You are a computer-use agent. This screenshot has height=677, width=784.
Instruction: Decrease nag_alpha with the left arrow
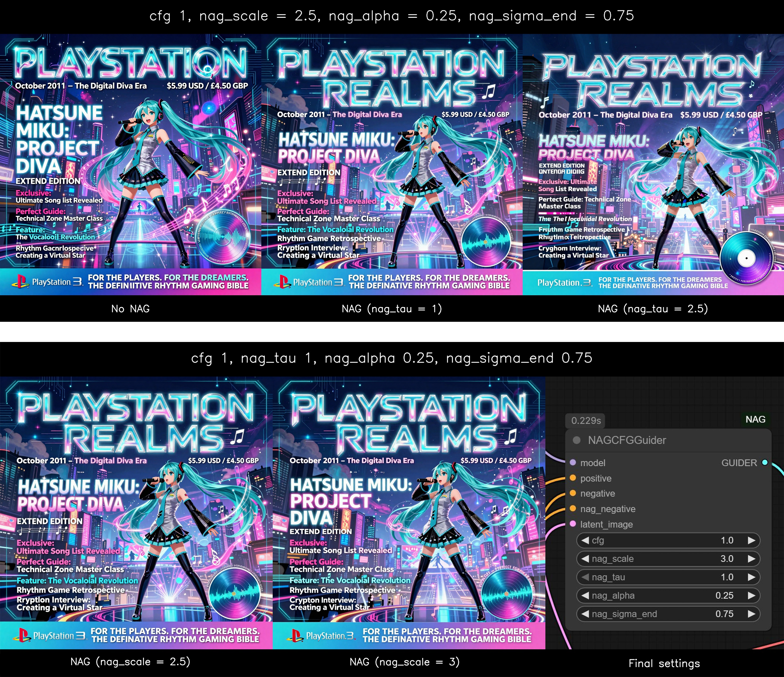pyautogui.click(x=585, y=595)
